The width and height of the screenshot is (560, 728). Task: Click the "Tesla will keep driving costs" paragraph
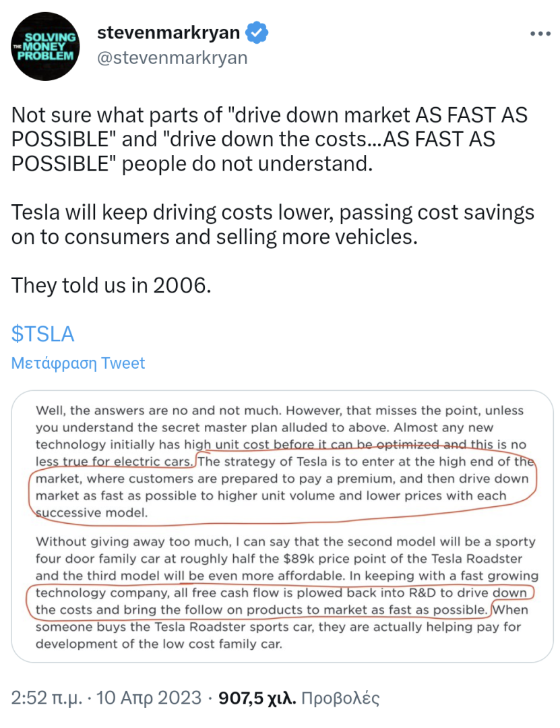click(273, 224)
